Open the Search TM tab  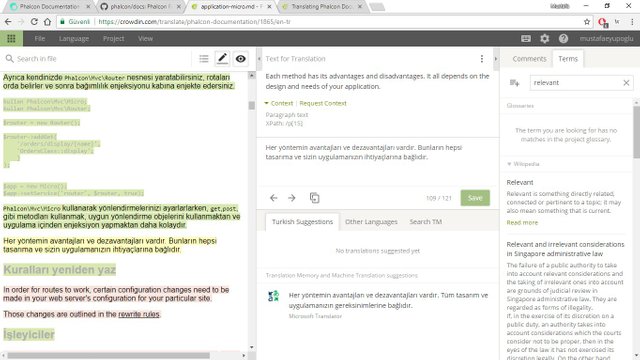(425, 222)
